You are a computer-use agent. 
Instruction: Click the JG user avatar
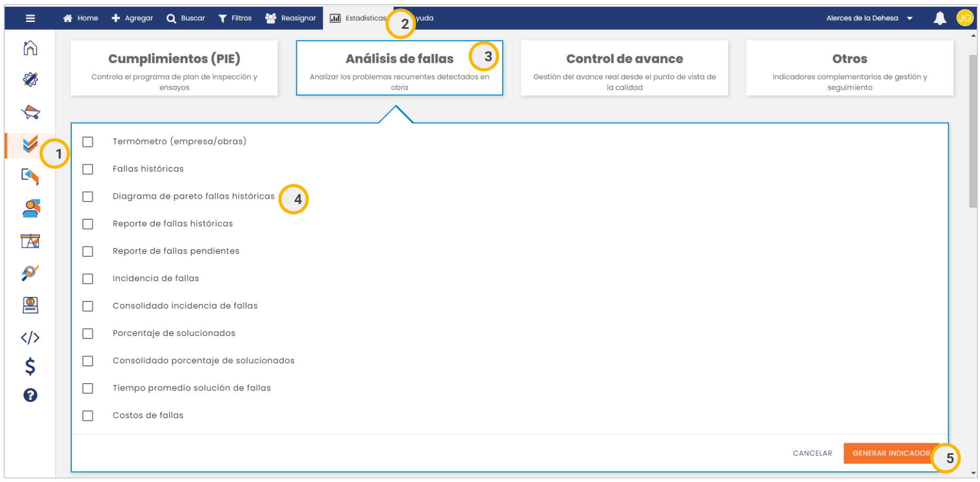tap(964, 18)
